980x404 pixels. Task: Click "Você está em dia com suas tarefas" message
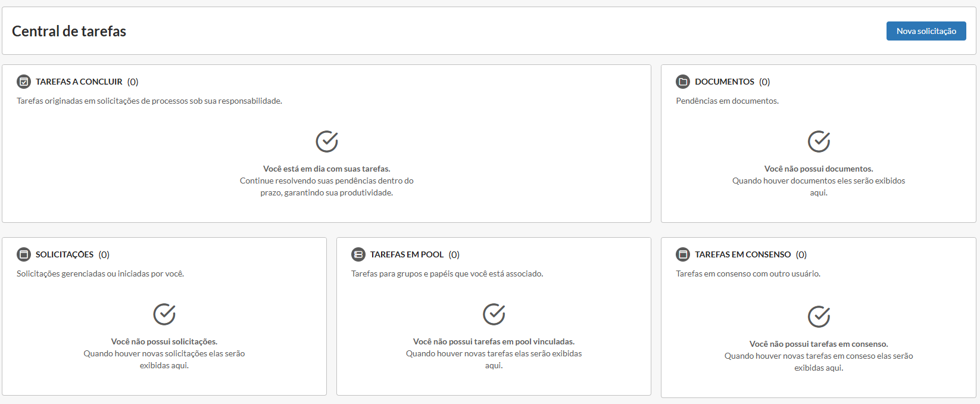[x=326, y=169]
